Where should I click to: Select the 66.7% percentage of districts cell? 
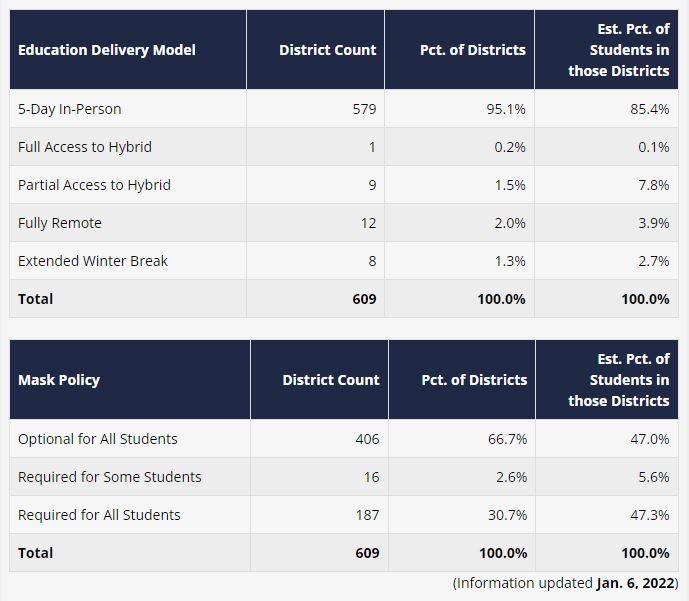coord(508,439)
